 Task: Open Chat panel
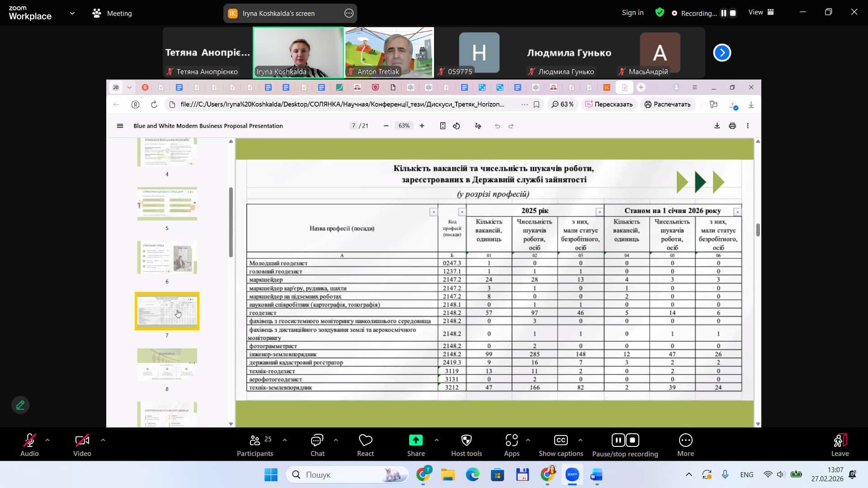[317, 441]
